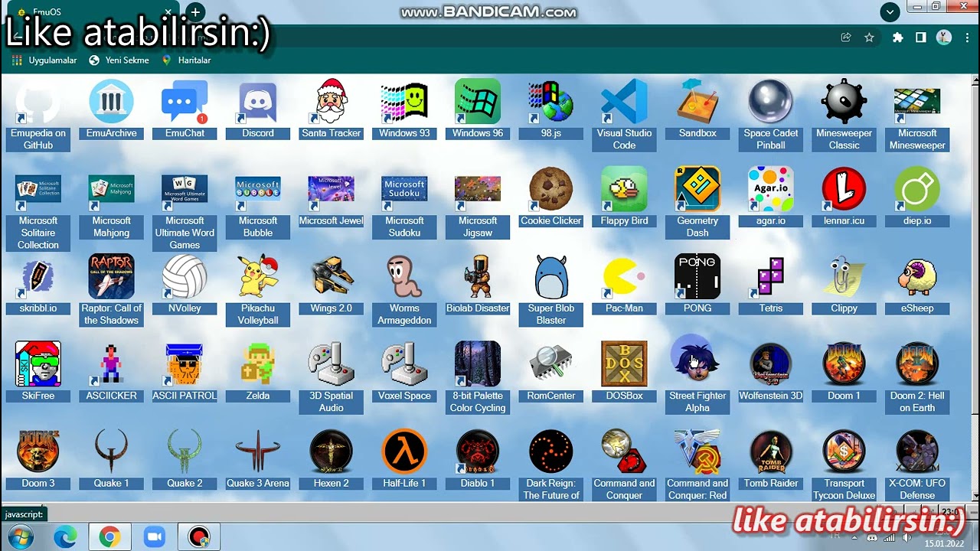Launch Worms Armageddon icon
The height and width of the screenshot is (551, 980).
tap(404, 276)
